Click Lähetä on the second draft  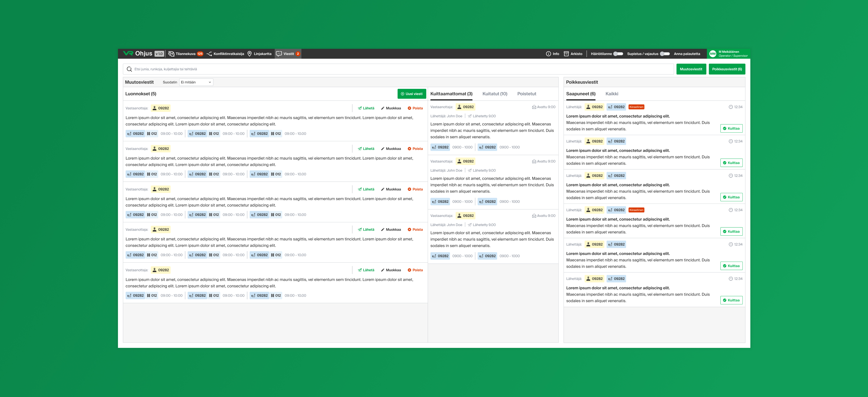[366, 149]
